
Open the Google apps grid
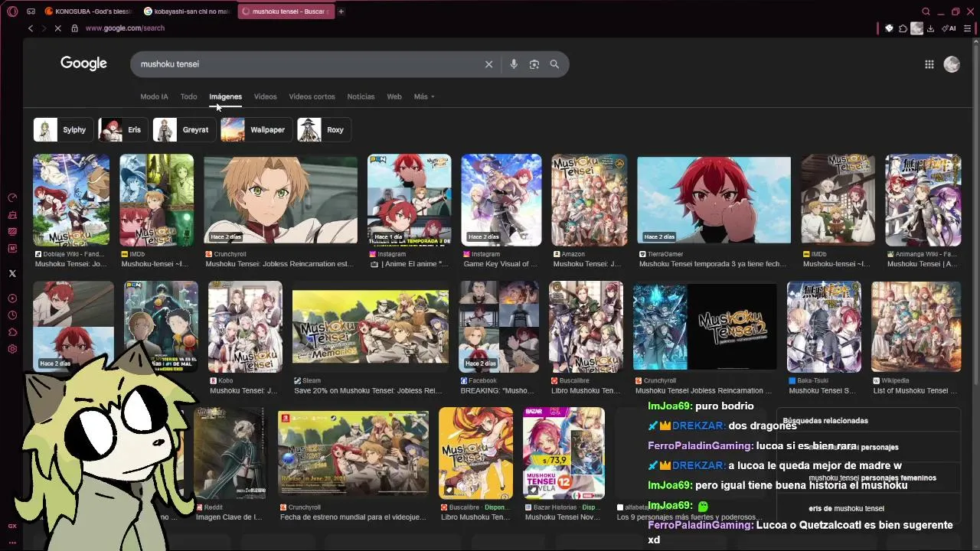929,64
